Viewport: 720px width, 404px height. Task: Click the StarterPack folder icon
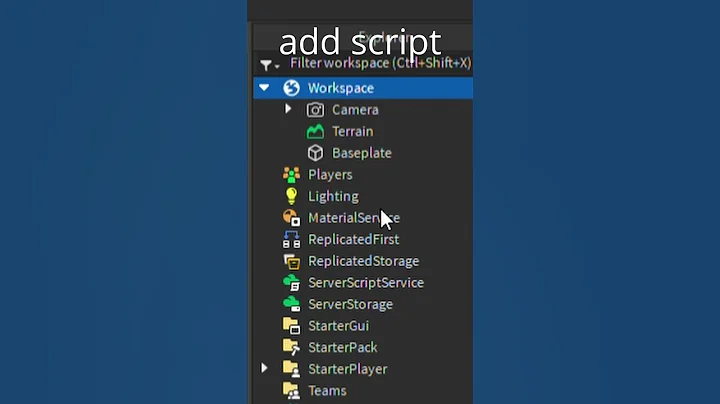click(x=291, y=347)
